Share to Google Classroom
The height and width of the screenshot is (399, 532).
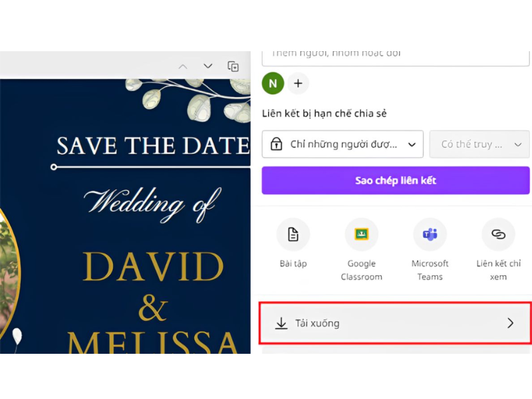[361, 235]
